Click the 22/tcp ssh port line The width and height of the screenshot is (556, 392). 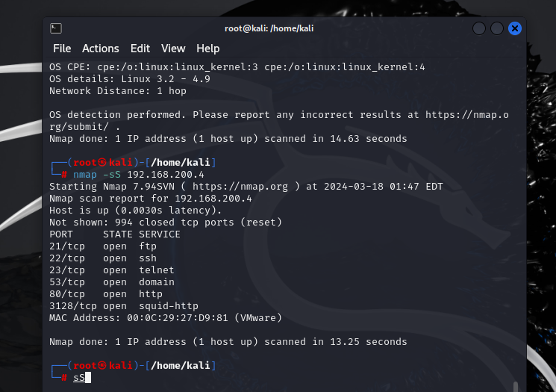coord(103,258)
